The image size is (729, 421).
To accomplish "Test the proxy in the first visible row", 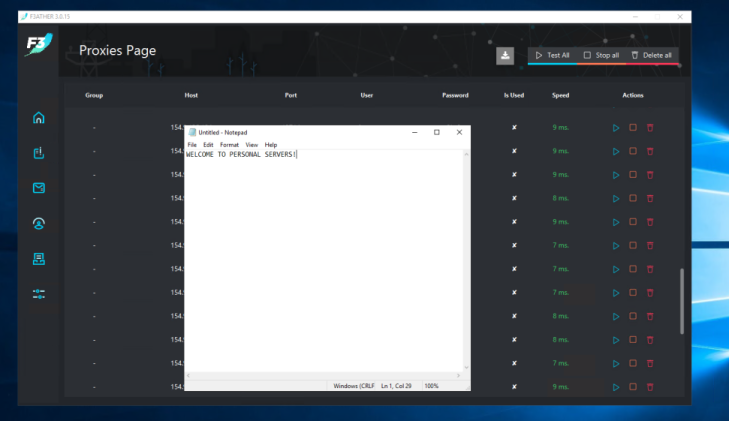I will pyautogui.click(x=616, y=128).
